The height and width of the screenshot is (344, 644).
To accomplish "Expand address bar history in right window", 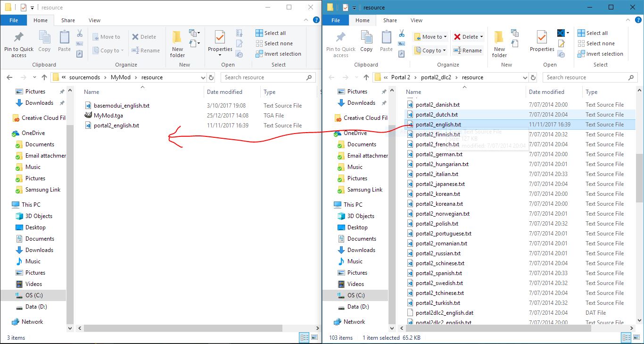I will coord(525,77).
